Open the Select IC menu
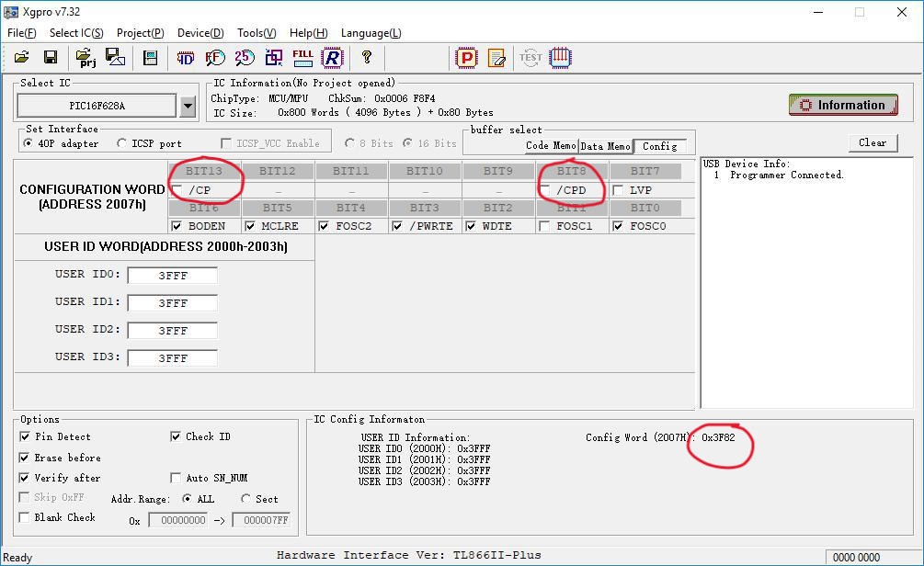The width and height of the screenshot is (924, 566). 76,33
